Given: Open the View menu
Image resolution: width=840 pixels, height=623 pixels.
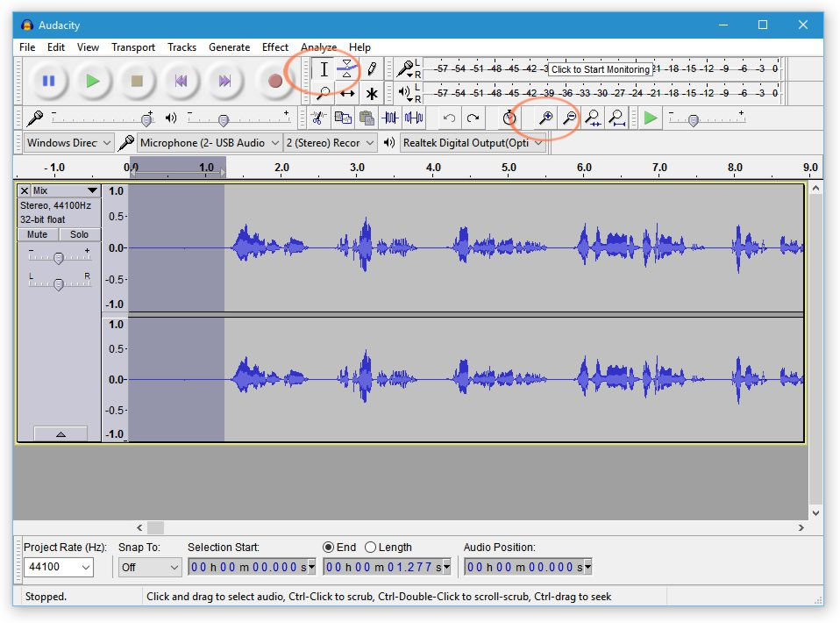Looking at the screenshot, I should [88, 47].
